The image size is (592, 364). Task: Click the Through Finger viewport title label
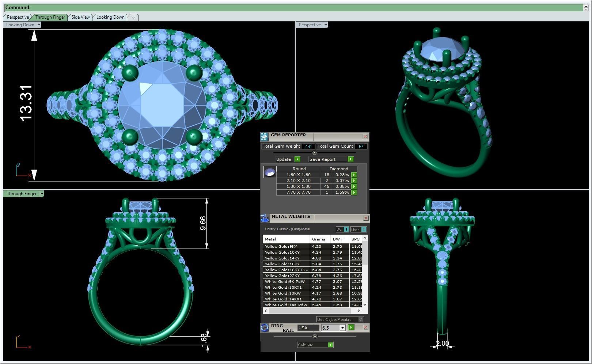pyautogui.click(x=22, y=194)
